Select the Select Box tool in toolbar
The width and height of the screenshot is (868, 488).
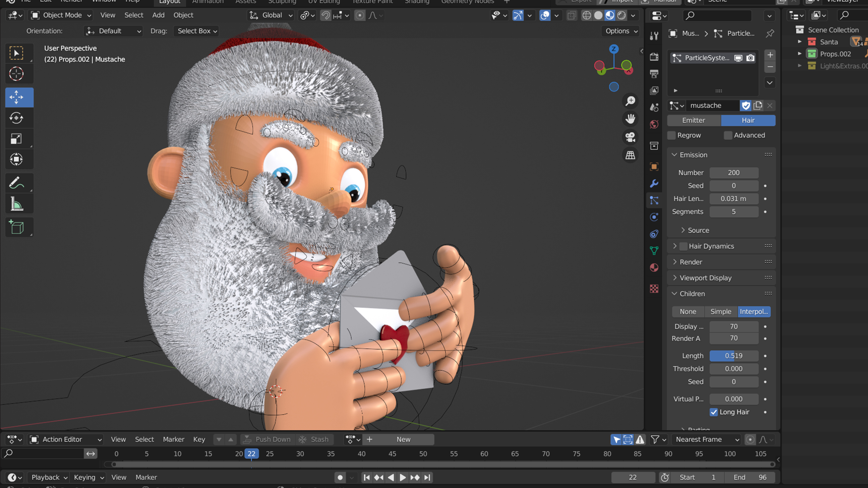[16, 53]
